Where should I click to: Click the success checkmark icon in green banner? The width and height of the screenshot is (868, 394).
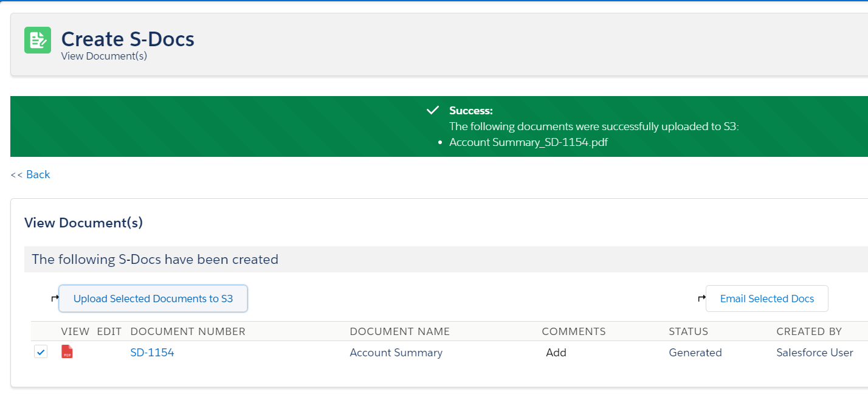[x=433, y=110]
